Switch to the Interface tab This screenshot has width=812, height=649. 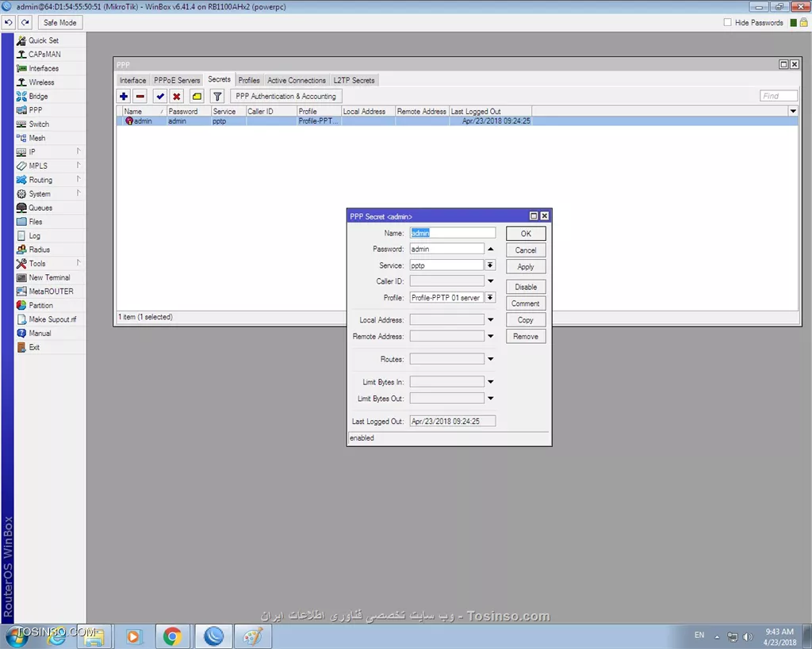[132, 80]
